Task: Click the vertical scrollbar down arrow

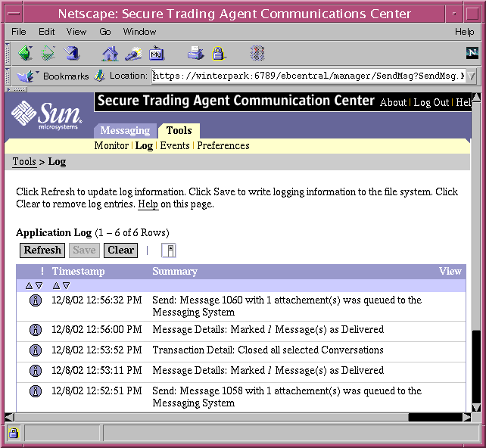Action: (476, 407)
